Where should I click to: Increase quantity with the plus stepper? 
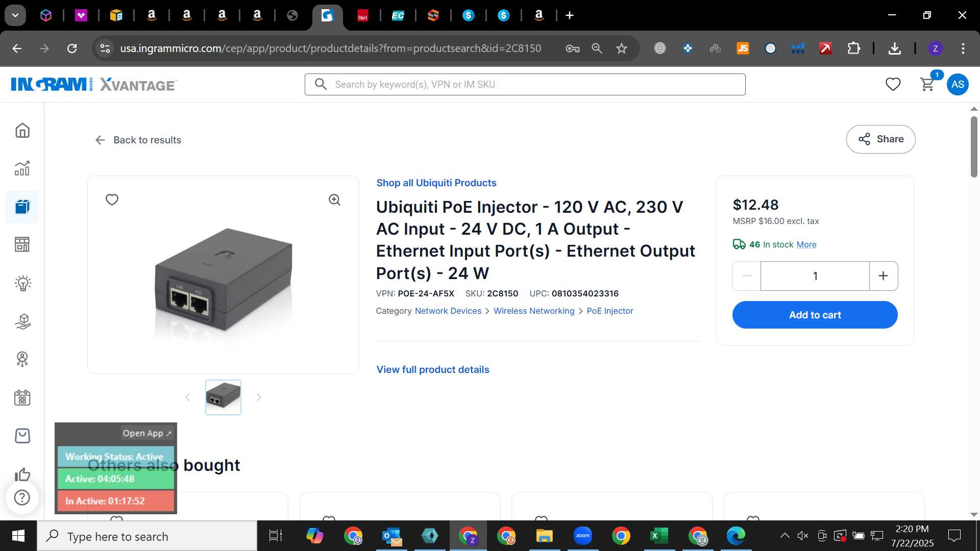tap(883, 276)
